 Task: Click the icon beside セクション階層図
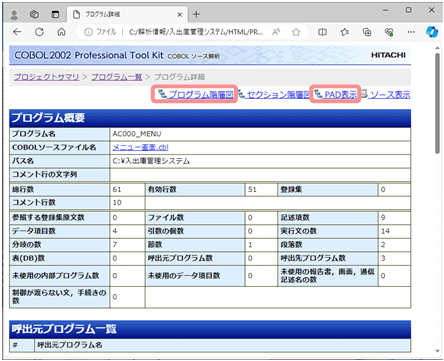(241, 94)
